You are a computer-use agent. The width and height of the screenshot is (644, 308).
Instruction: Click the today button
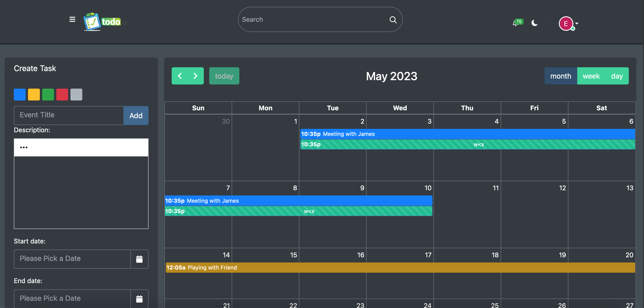point(224,76)
